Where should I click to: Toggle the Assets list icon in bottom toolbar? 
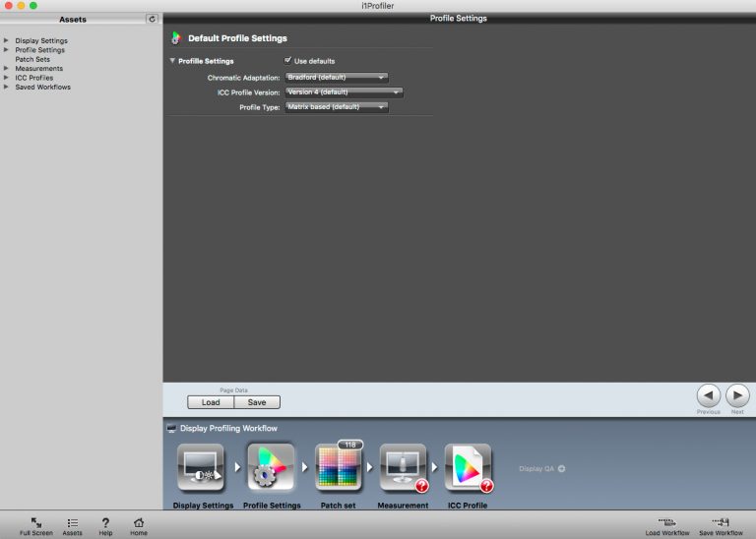click(x=73, y=523)
